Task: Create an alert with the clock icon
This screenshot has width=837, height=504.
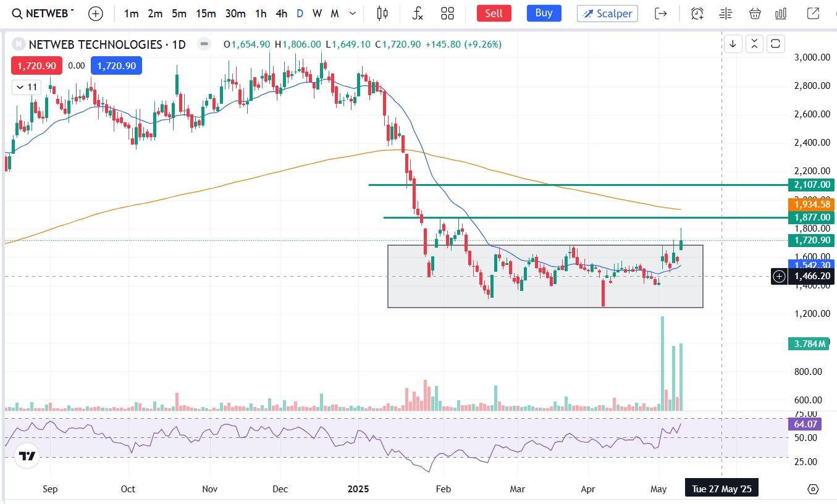Action: coord(697,13)
